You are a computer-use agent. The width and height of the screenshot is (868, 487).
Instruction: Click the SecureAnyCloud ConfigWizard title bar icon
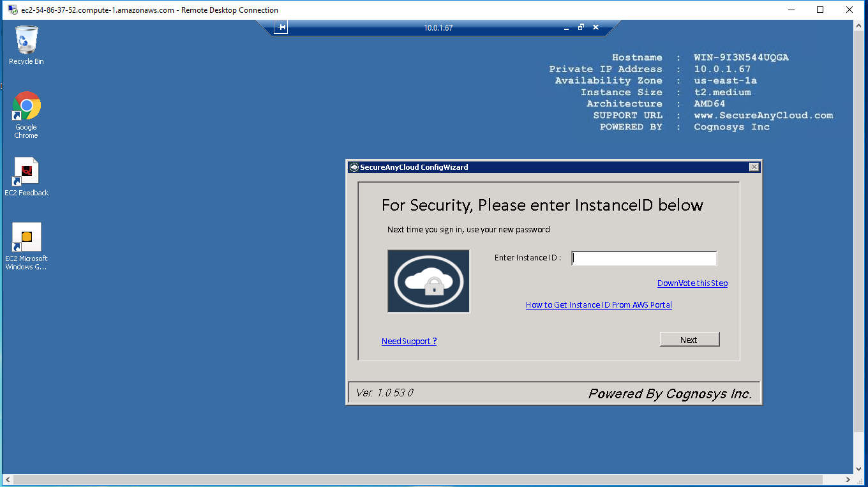[x=354, y=167]
